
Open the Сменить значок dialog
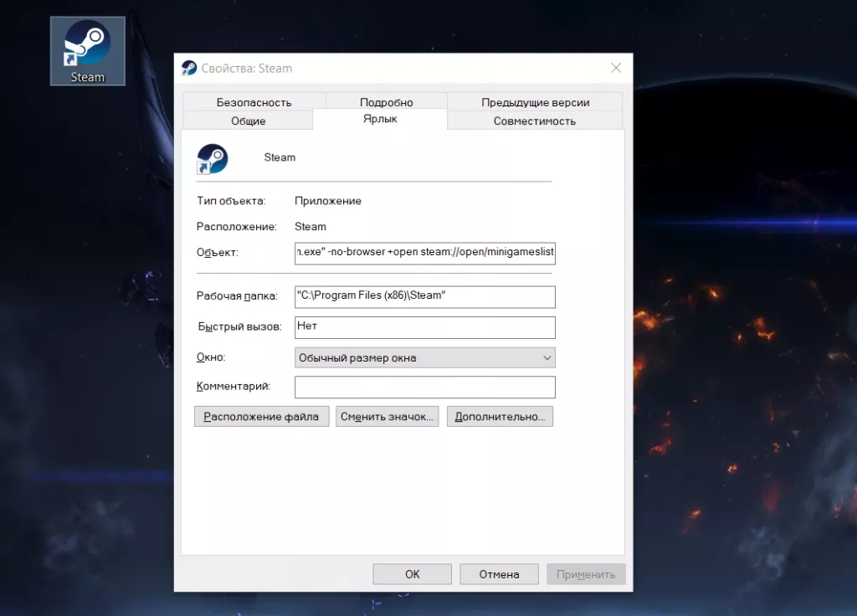coord(387,417)
